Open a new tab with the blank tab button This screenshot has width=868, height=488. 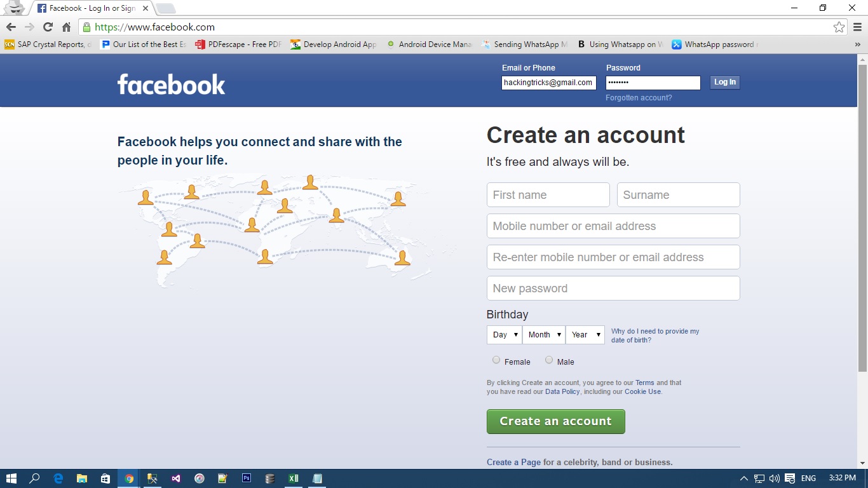pyautogui.click(x=166, y=9)
